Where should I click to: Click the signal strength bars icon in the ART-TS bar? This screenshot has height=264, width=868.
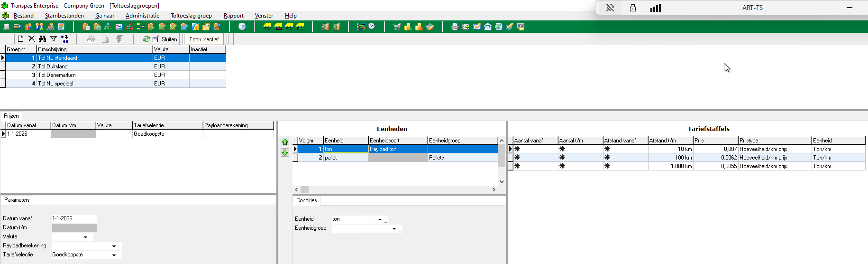(x=656, y=8)
